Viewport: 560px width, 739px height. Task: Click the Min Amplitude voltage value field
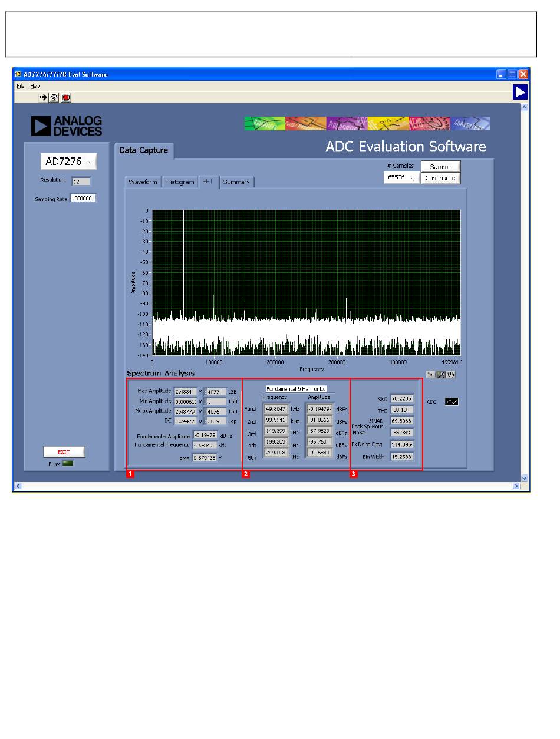(185, 401)
